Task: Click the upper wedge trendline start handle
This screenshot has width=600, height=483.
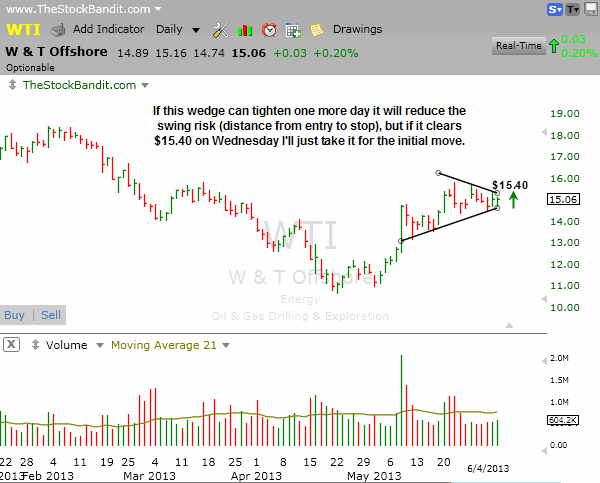Action: [439, 173]
